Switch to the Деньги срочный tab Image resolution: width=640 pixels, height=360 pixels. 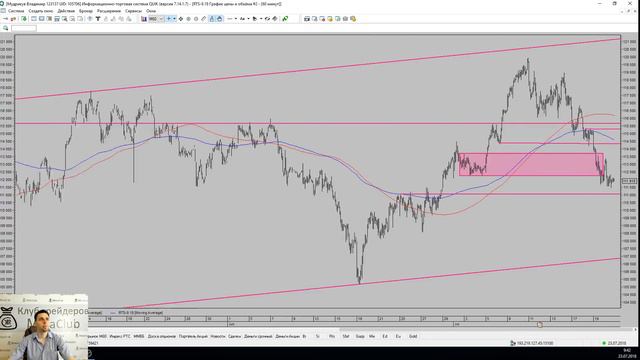(x=258, y=336)
